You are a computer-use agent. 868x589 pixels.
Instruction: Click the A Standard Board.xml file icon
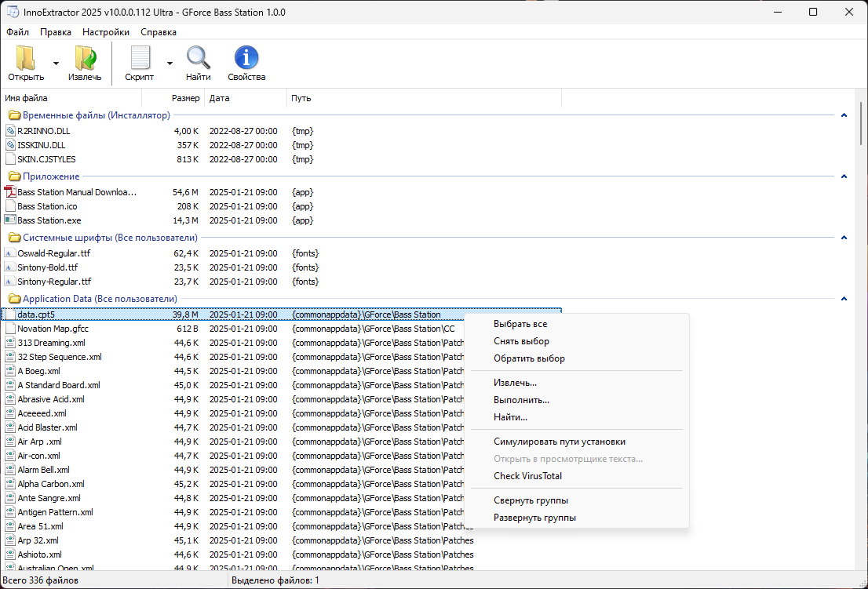point(10,385)
